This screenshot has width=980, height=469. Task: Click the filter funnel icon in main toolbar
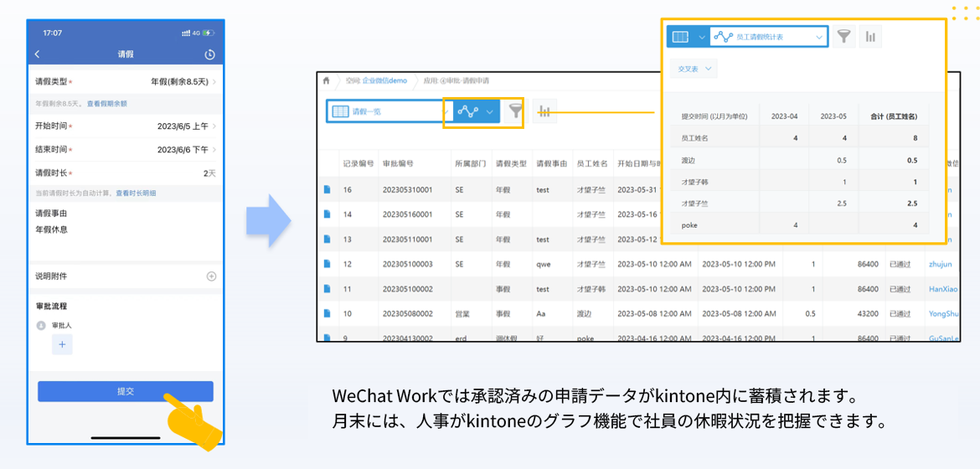tap(515, 111)
